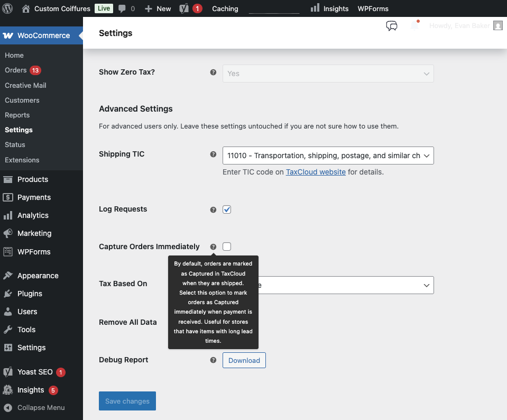Follow the TaxCloud website link
Screen dimensions: 507x420
click(x=316, y=172)
